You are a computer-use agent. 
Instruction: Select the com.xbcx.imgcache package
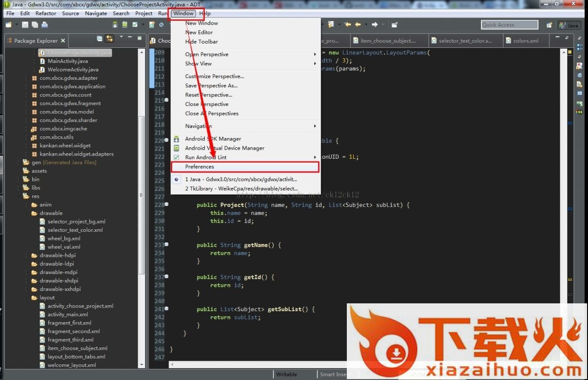pos(63,129)
